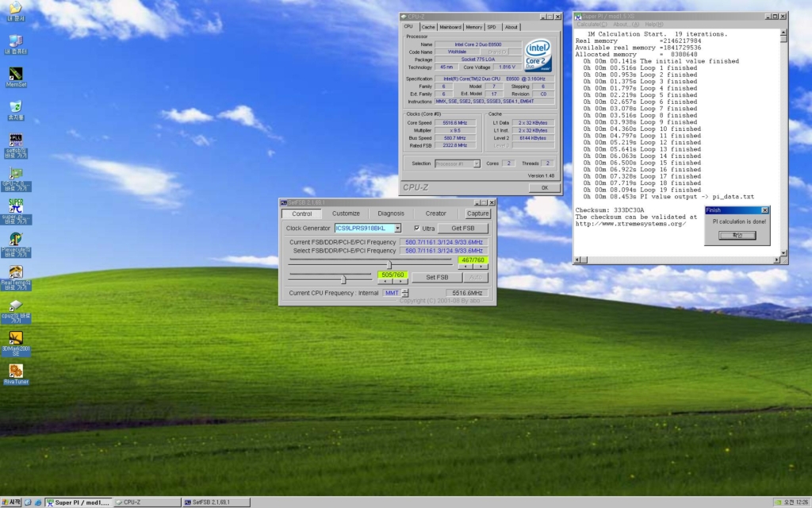Click the upper FSB slider thumb in SetFSB
The height and width of the screenshot is (508, 812).
(389, 265)
